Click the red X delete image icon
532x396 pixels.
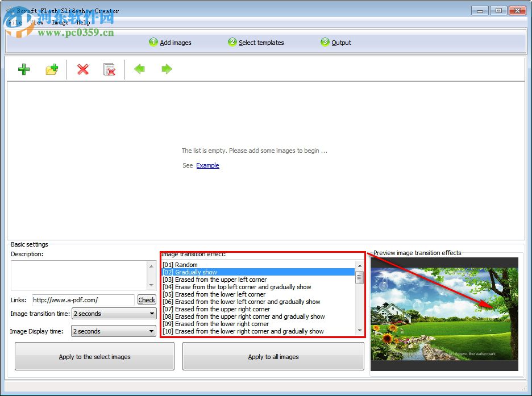point(83,69)
